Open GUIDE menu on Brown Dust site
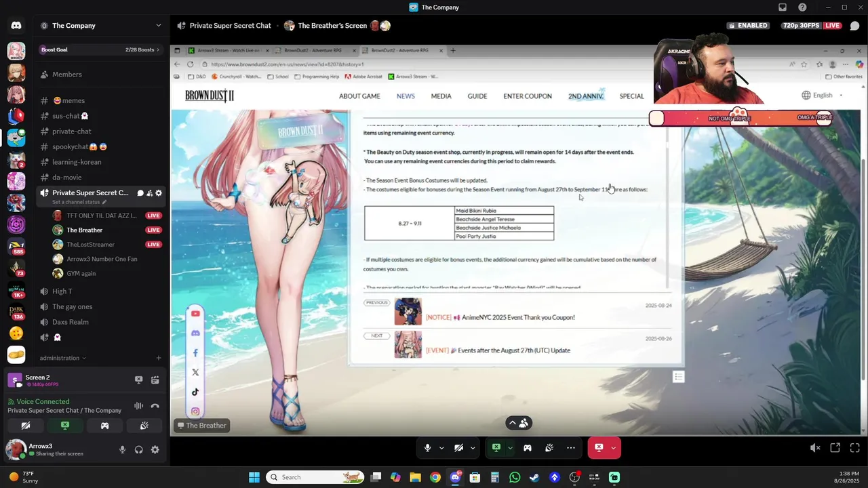868x488 pixels. [x=477, y=96]
